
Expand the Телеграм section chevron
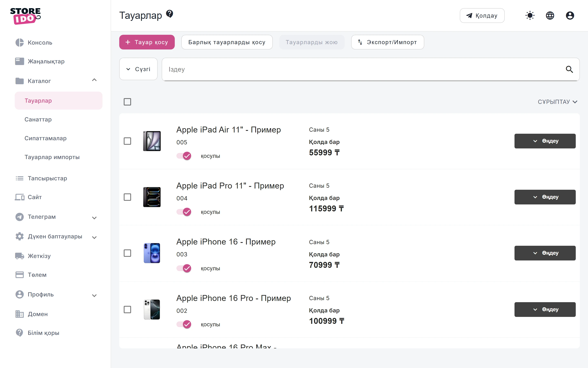(x=94, y=218)
